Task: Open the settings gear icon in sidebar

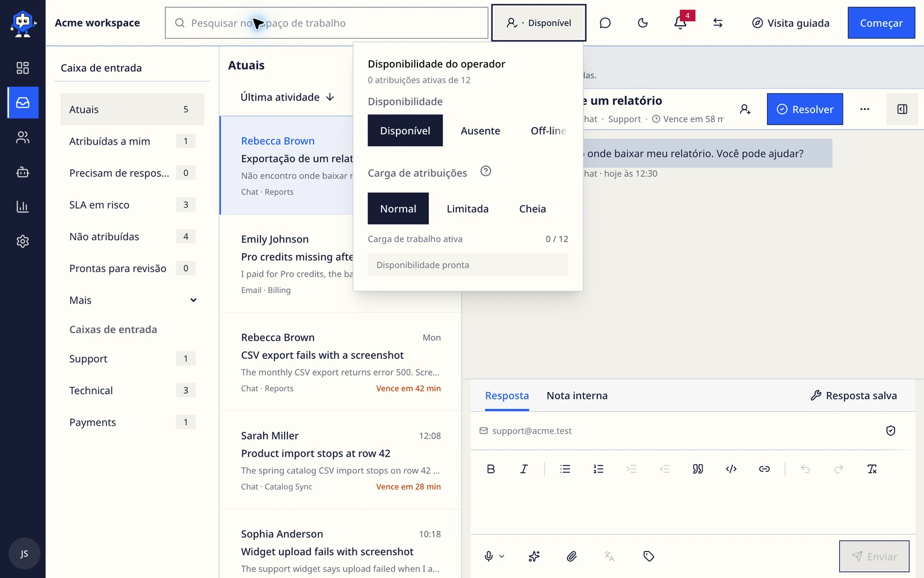Action: [23, 241]
